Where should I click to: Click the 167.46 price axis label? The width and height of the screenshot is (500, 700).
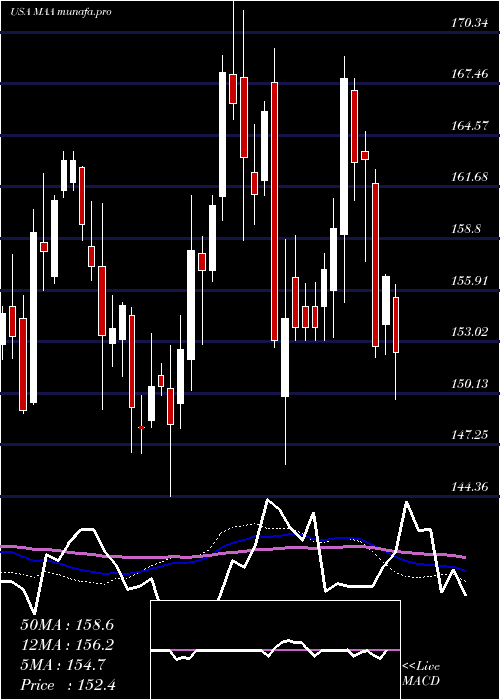[469, 75]
